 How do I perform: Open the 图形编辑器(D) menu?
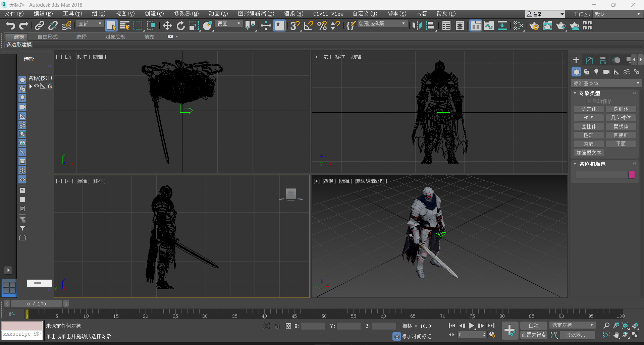pos(256,14)
